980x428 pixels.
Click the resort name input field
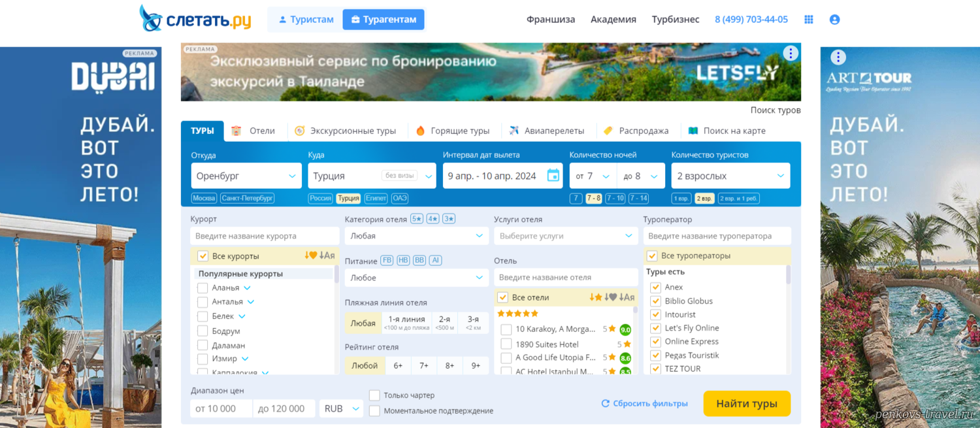point(265,236)
